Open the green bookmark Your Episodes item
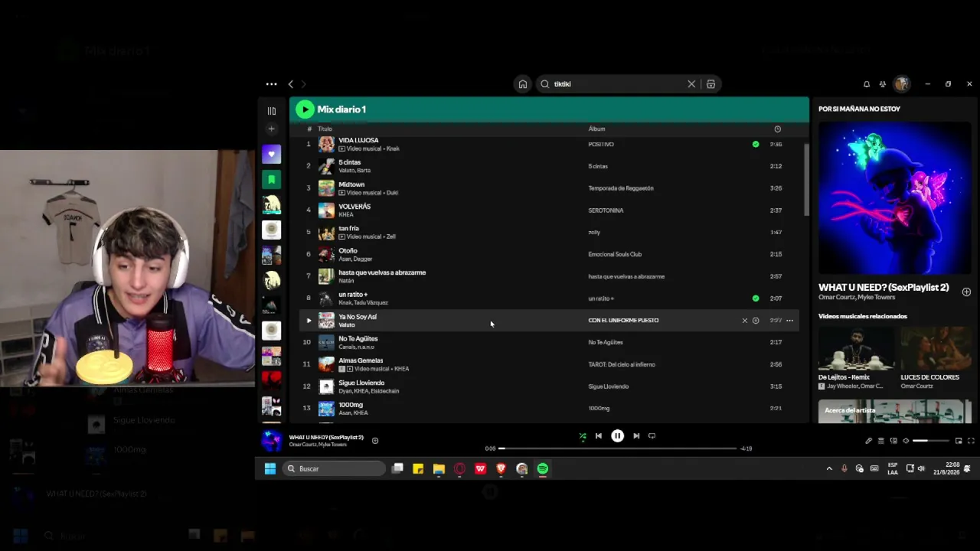This screenshot has height=551, width=980. click(x=271, y=179)
